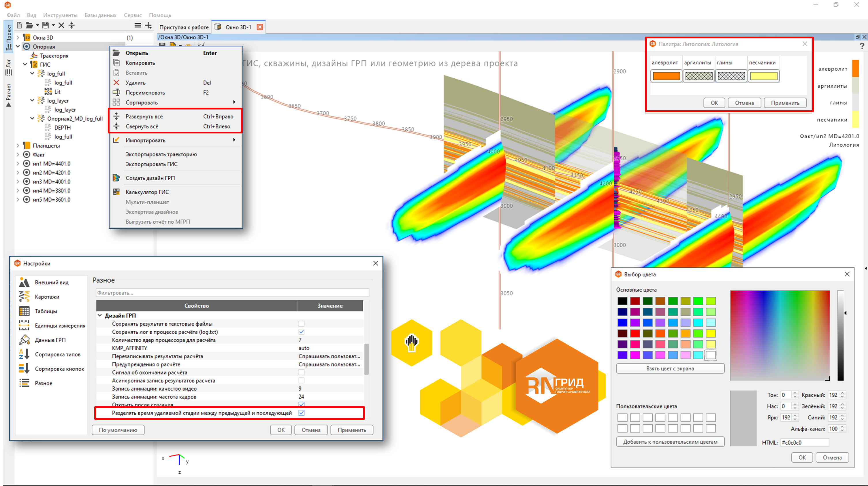Open the Лог side panel tab
This screenshot has width=868, height=486.
tap(8, 67)
